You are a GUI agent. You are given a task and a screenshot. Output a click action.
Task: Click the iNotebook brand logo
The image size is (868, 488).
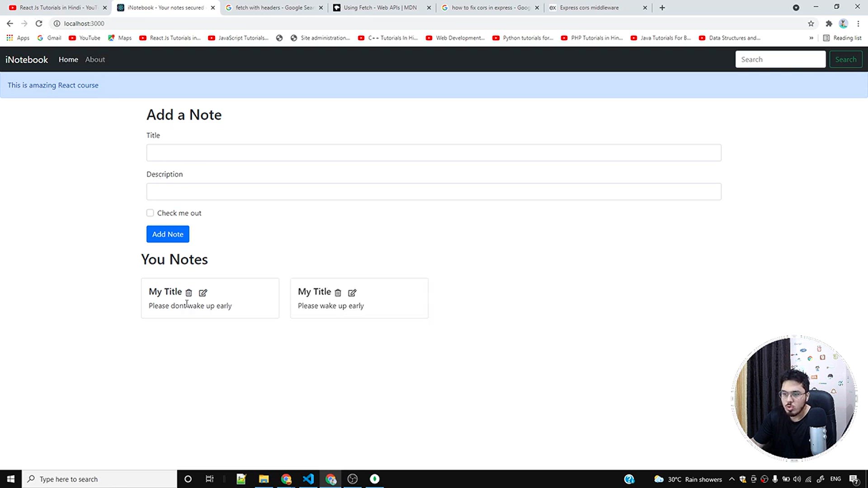(27, 60)
